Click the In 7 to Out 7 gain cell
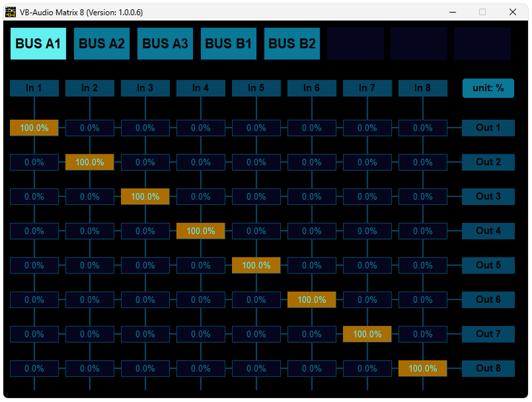The image size is (532, 402). pyautogui.click(x=368, y=334)
